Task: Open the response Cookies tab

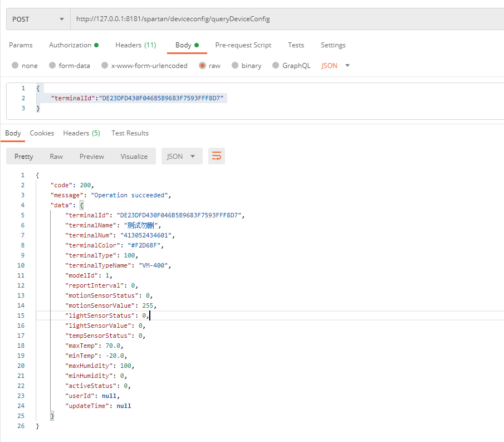Action: [42, 133]
